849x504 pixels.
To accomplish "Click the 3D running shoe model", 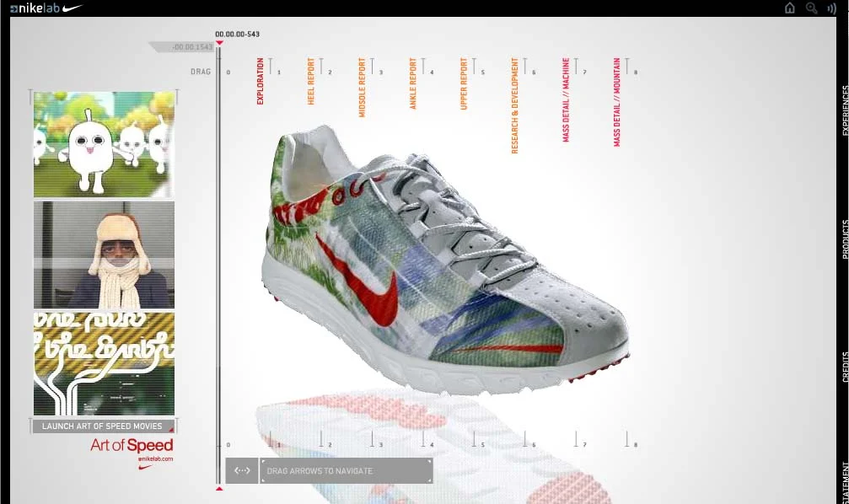I will click(x=444, y=260).
